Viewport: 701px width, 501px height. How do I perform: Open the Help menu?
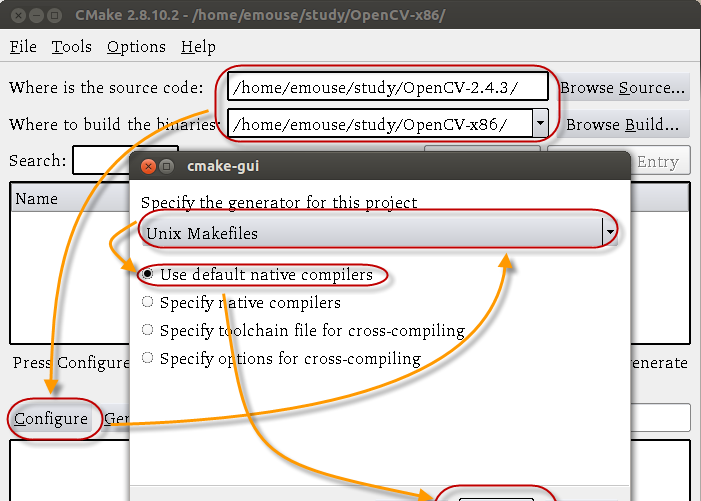coord(198,46)
